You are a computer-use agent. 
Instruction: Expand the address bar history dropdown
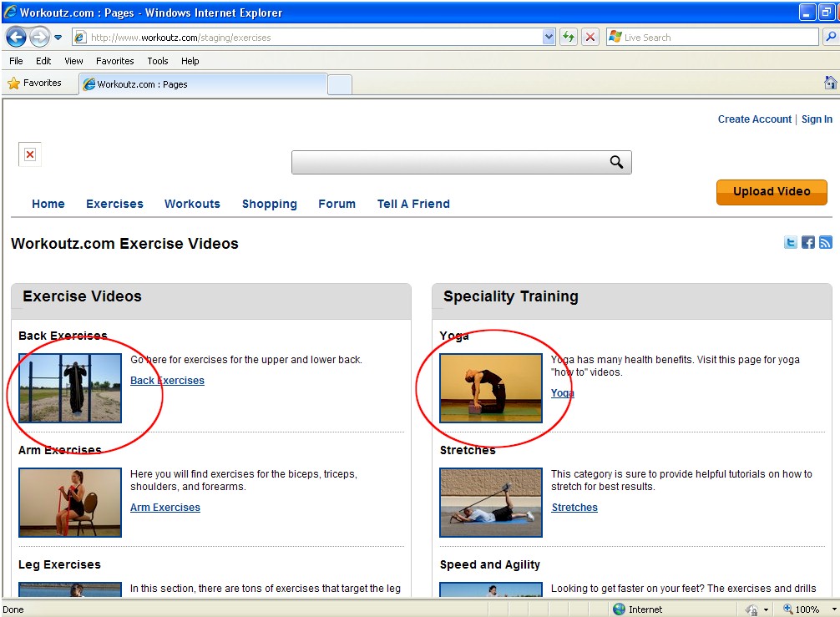[549, 37]
